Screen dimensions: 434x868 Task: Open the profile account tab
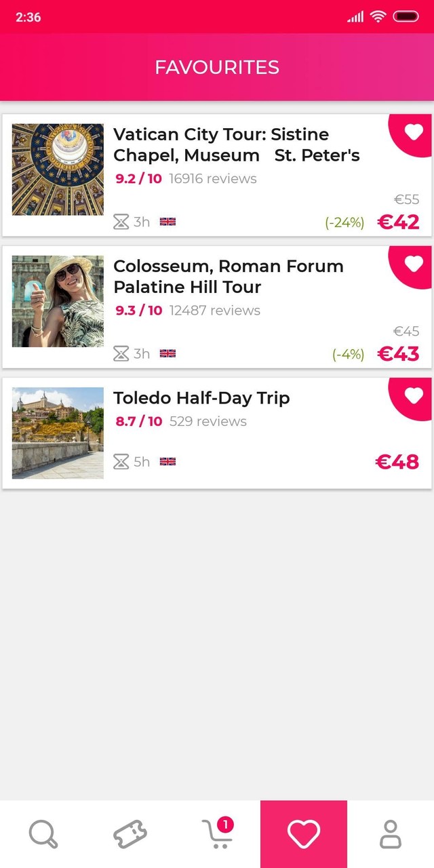[391, 834]
